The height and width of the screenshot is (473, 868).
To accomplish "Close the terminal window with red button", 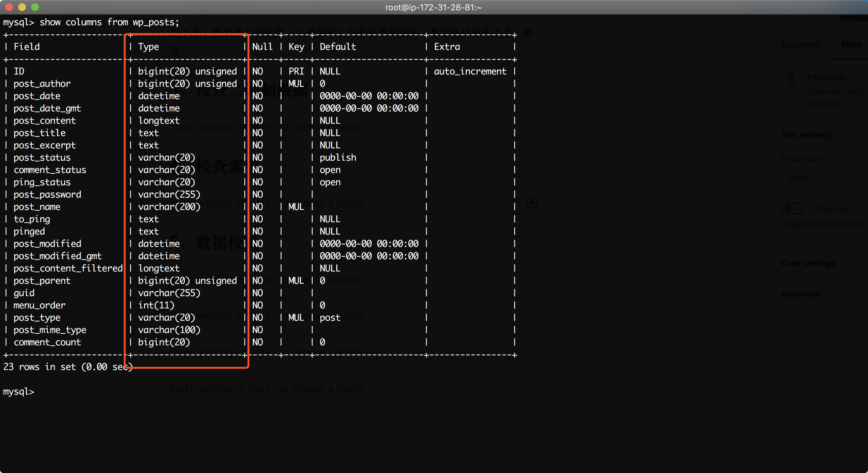I will coord(9,7).
